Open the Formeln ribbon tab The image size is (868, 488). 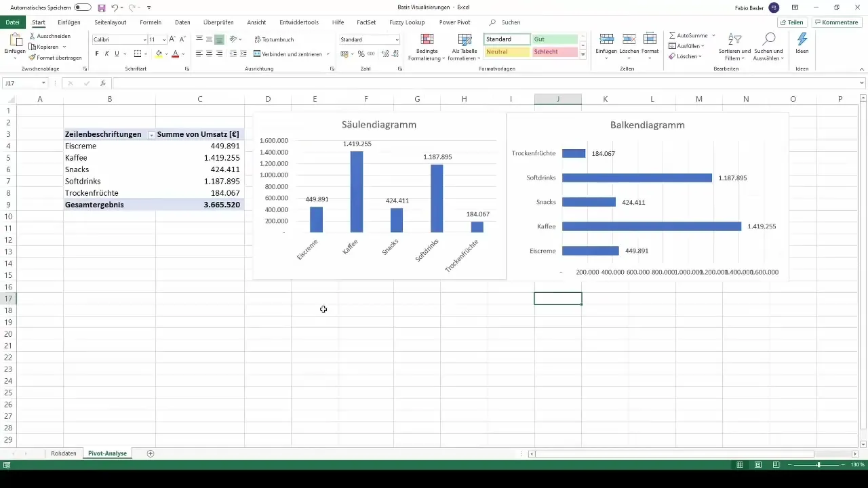coord(151,22)
